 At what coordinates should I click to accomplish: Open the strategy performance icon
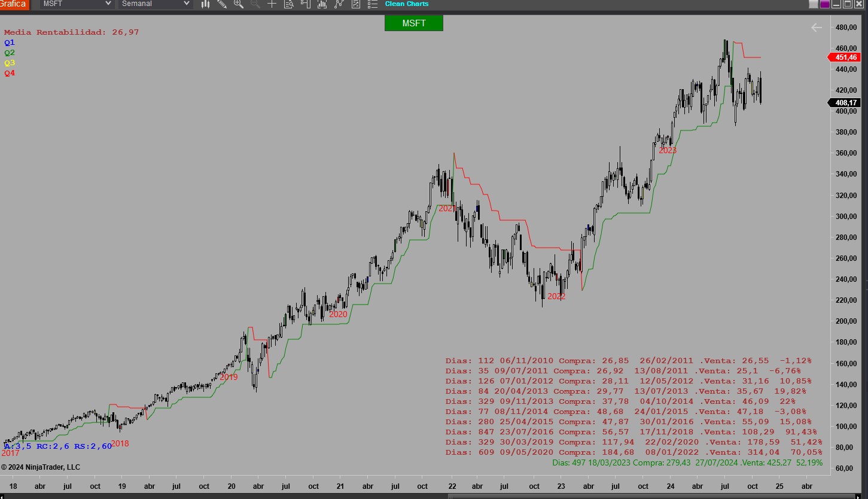(x=356, y=4)
